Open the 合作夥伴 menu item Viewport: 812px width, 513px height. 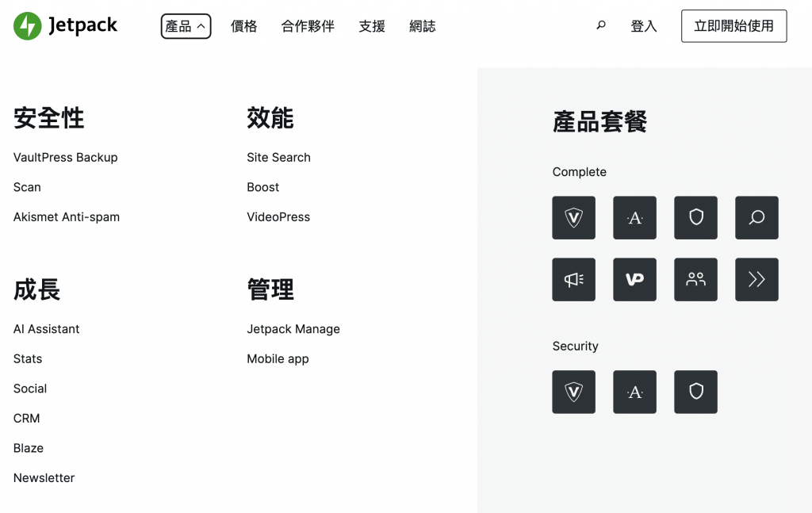(x=308, y=26)
